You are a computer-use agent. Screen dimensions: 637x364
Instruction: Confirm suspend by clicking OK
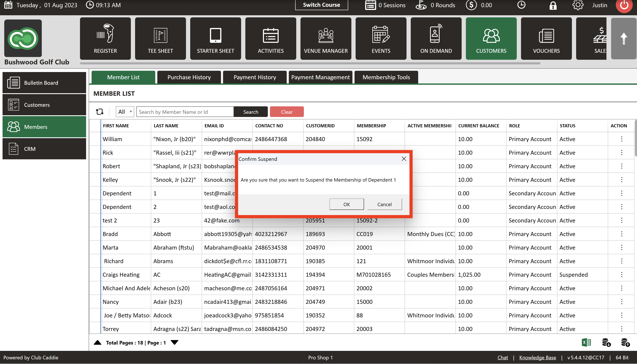click(x=346, y=204)
